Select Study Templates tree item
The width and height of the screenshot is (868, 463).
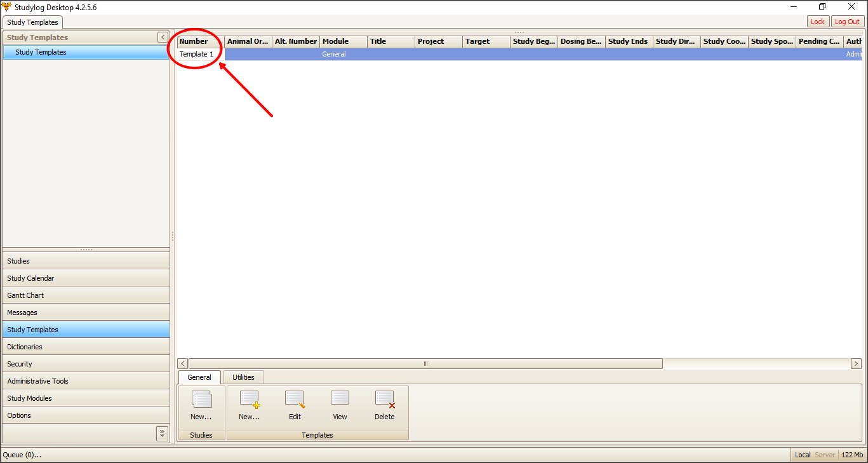click(x=86, y=52)
